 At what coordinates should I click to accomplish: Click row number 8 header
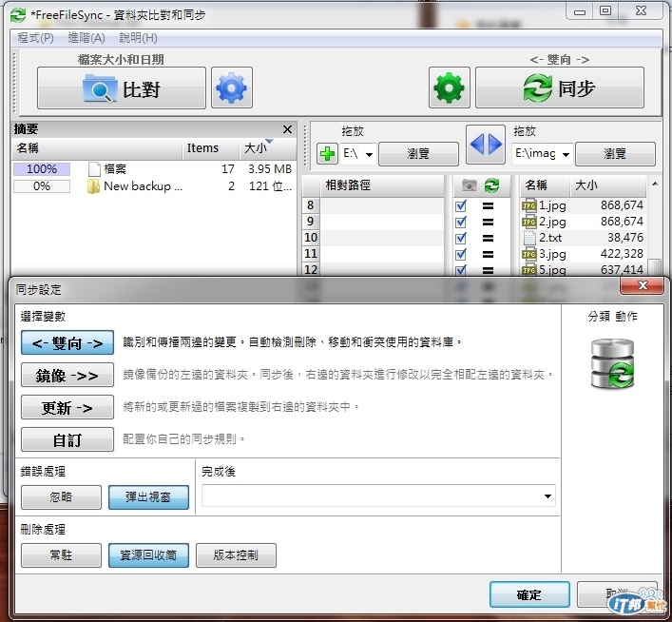point(311,205)
